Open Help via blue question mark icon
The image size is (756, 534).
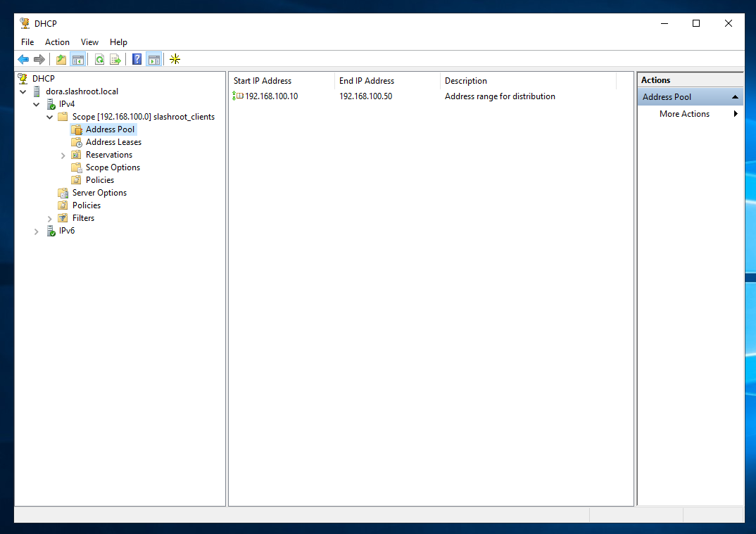pos(137,60)
